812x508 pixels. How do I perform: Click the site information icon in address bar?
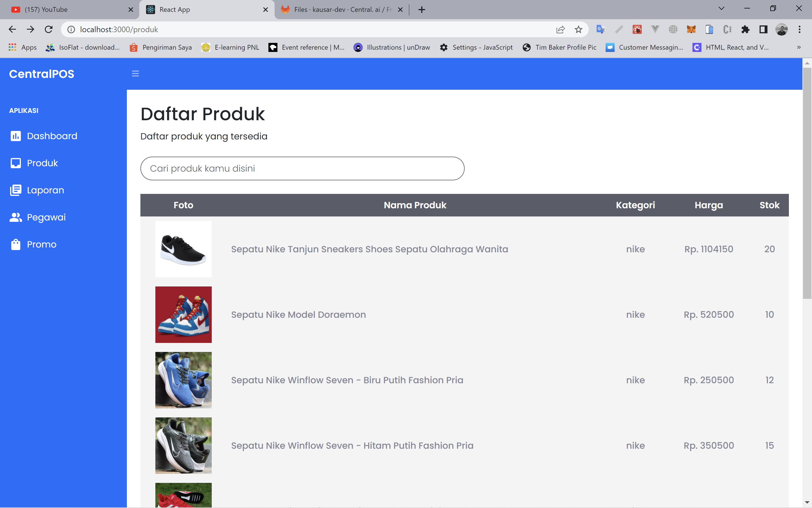click(71, 30)
